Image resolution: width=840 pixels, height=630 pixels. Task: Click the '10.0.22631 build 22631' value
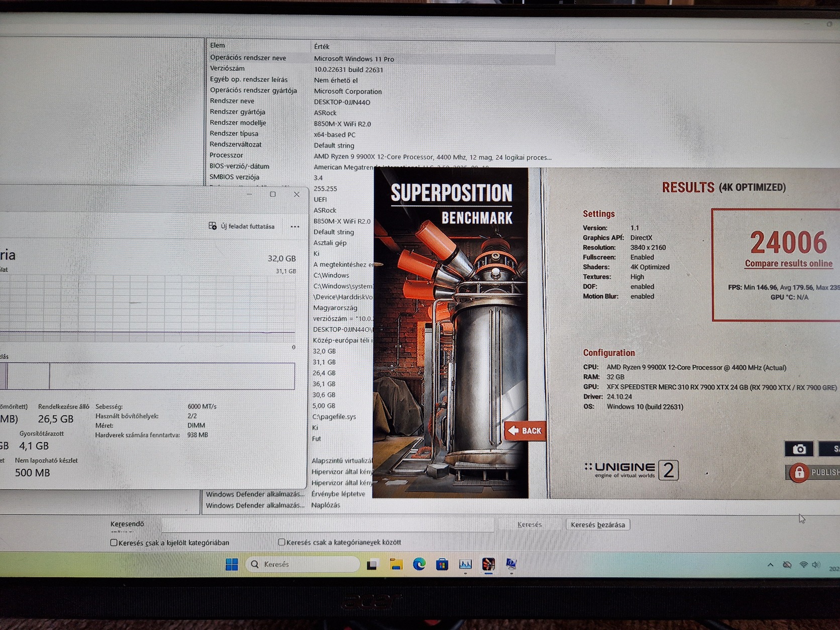349,70
